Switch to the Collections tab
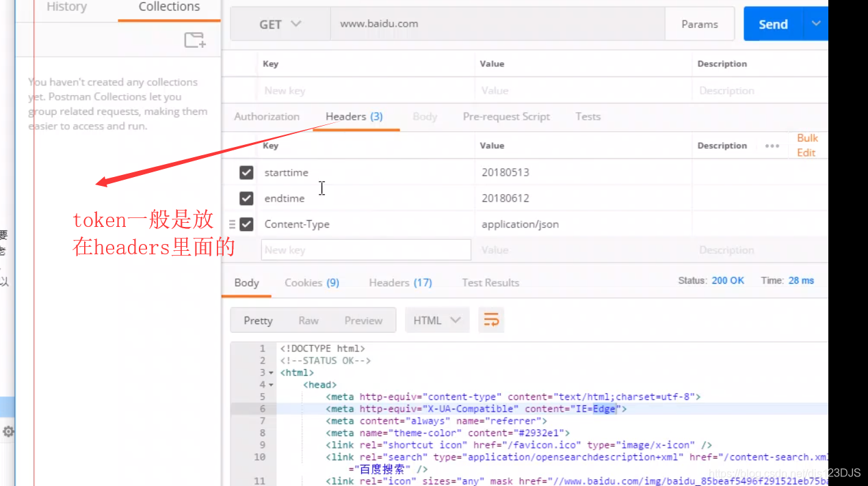 tap(169, 8)
